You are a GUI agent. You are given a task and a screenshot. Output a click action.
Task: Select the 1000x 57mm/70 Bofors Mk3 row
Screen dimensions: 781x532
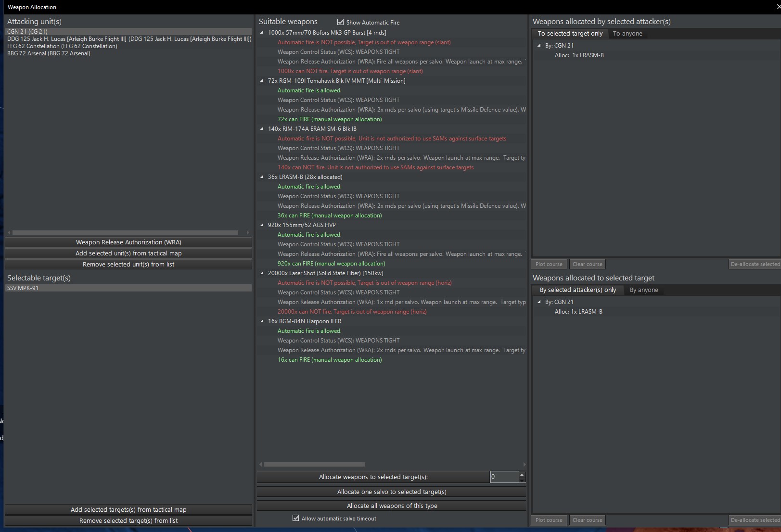pyautogui.click(x=327, y=33)
